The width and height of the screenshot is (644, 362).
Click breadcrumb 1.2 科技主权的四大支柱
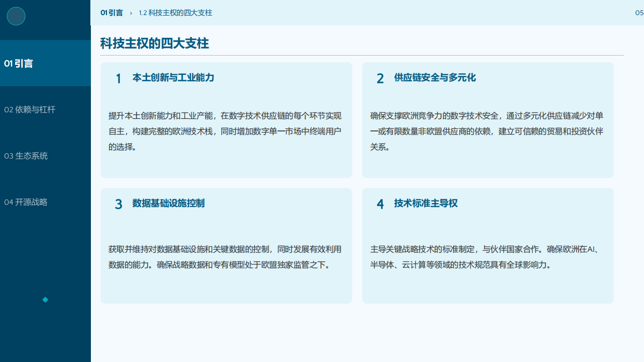[176, 12]
